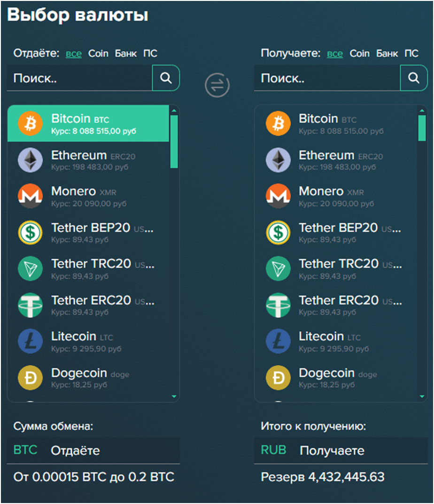Click the search magnifier under Отдаёте
434x504 pixels.
coord(166,78)
